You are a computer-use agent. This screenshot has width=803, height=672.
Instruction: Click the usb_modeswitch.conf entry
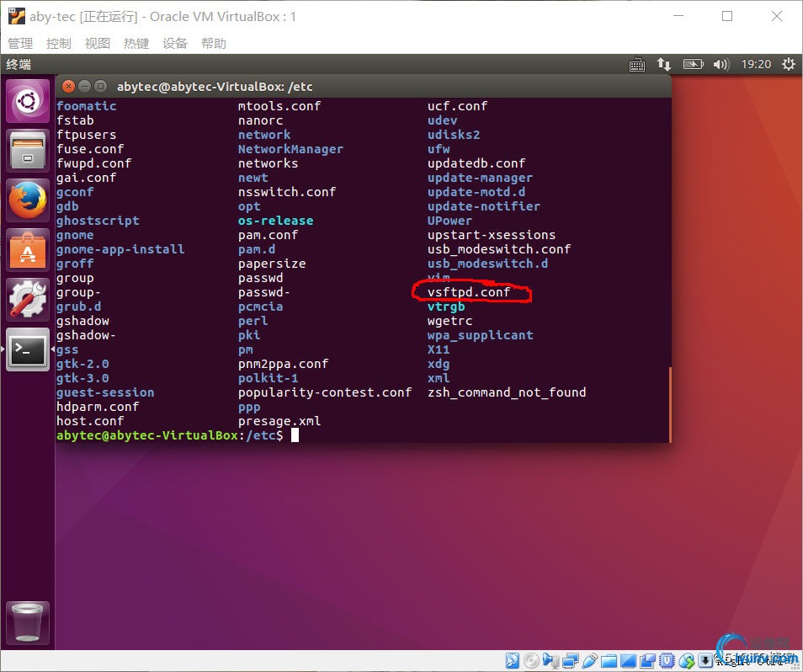click(499, 249)
